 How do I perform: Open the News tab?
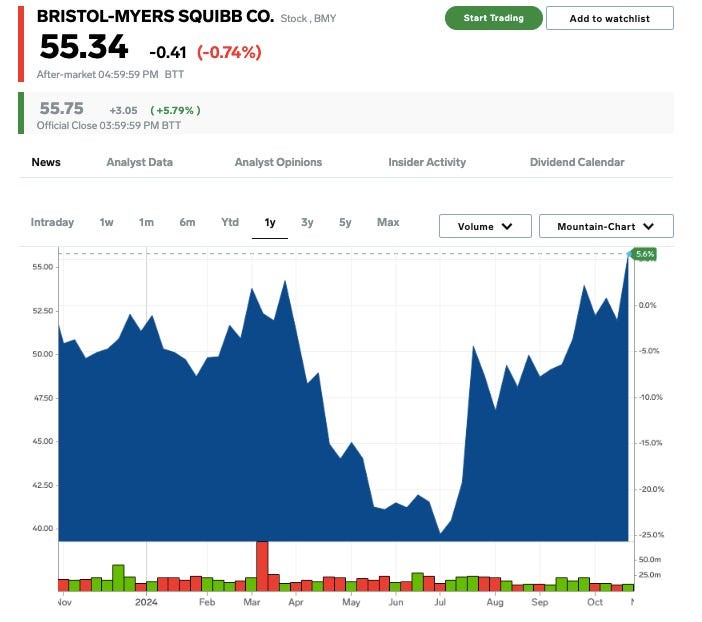pyautogui.click(x=46, y=162)
